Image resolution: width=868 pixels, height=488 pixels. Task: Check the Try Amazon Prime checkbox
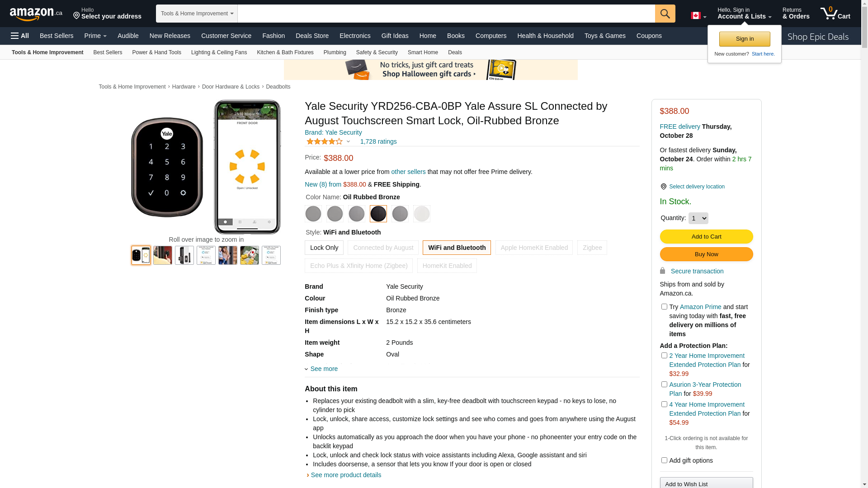coord(664,307)
